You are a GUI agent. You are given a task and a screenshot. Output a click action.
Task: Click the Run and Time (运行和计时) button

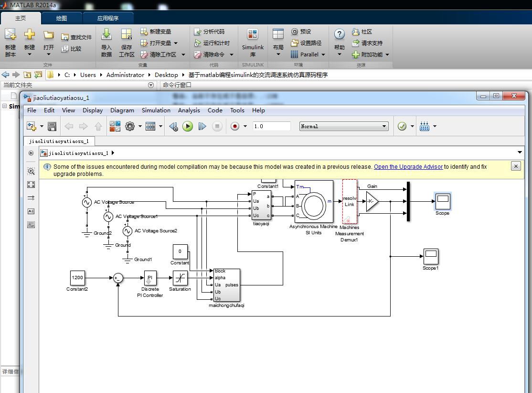[212, 43]
